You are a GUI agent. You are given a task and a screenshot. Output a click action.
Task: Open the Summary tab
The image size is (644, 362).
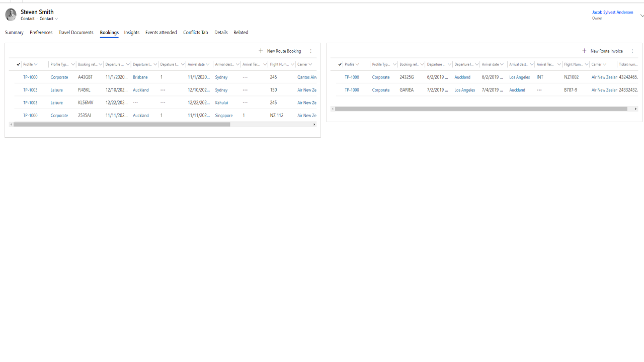[14, 33]
